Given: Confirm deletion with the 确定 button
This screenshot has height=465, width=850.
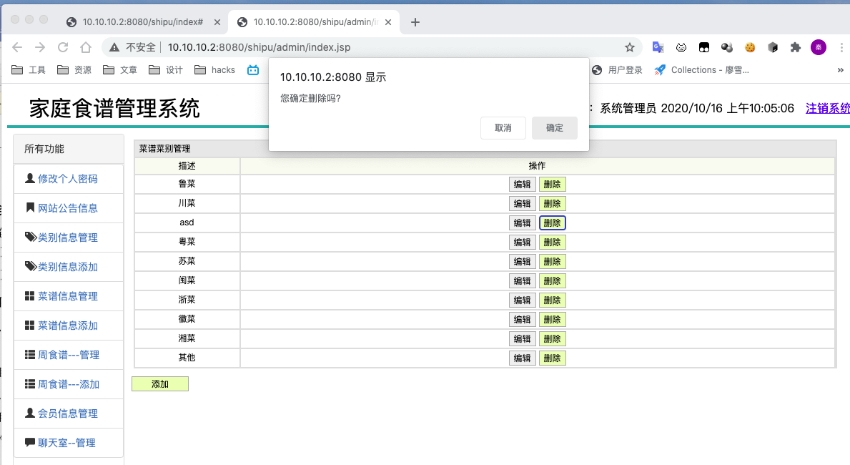Looking at the screenshot, I should [x=555, y=128].
